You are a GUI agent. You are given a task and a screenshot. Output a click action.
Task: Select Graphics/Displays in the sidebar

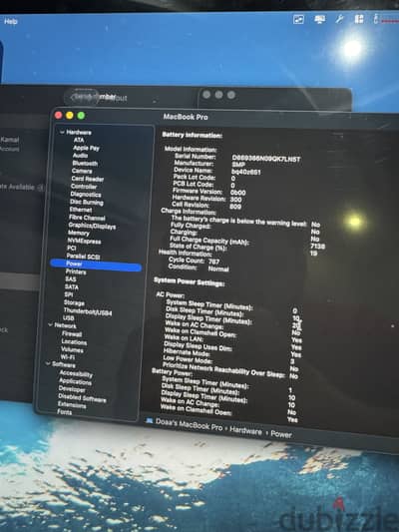click(x=92, y=226)
